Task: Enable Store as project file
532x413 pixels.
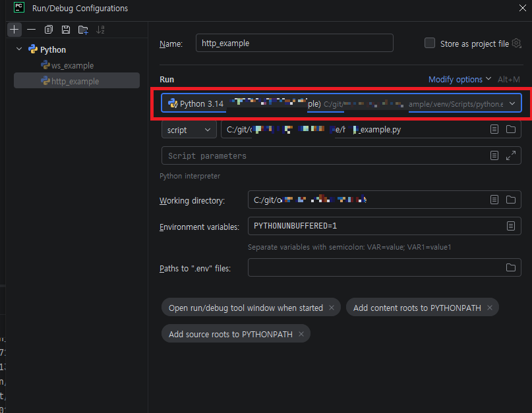Action: tap(430, 43)
